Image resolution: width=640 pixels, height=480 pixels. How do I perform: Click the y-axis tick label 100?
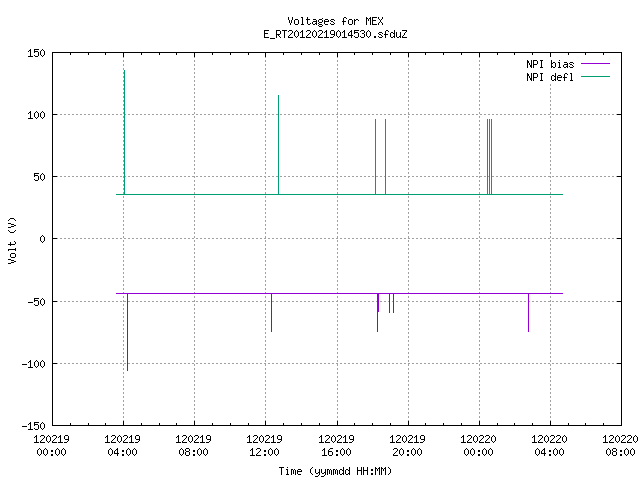(x=36, y=115)
